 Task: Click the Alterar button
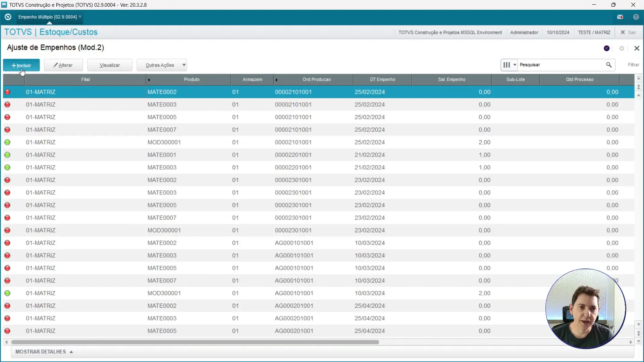(63, 65)
